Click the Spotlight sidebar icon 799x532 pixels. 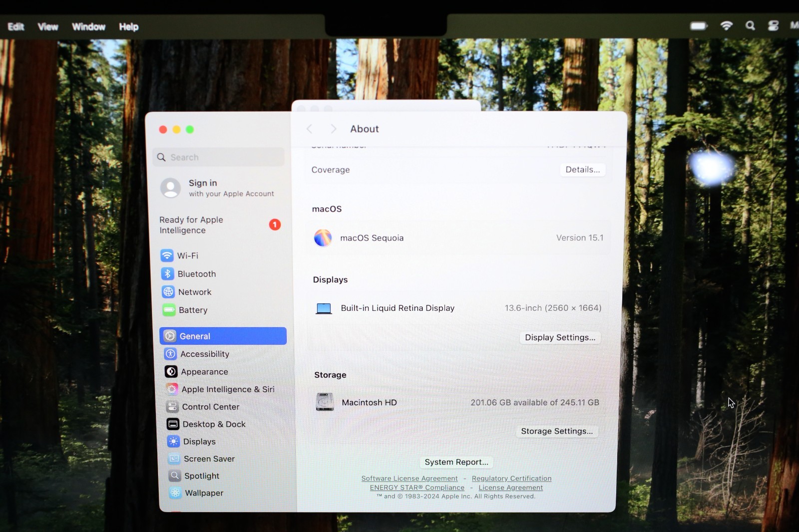(x=174, y=476)
